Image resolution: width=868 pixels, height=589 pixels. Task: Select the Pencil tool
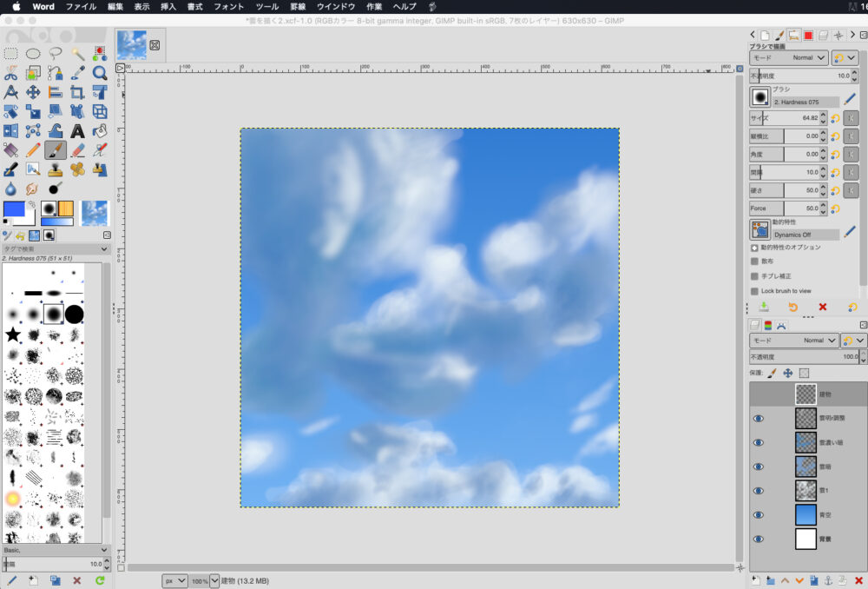tap(33, 150)
